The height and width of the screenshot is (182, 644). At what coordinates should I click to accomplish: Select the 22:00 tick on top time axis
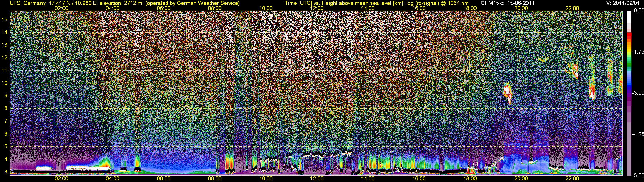(572, 8)
